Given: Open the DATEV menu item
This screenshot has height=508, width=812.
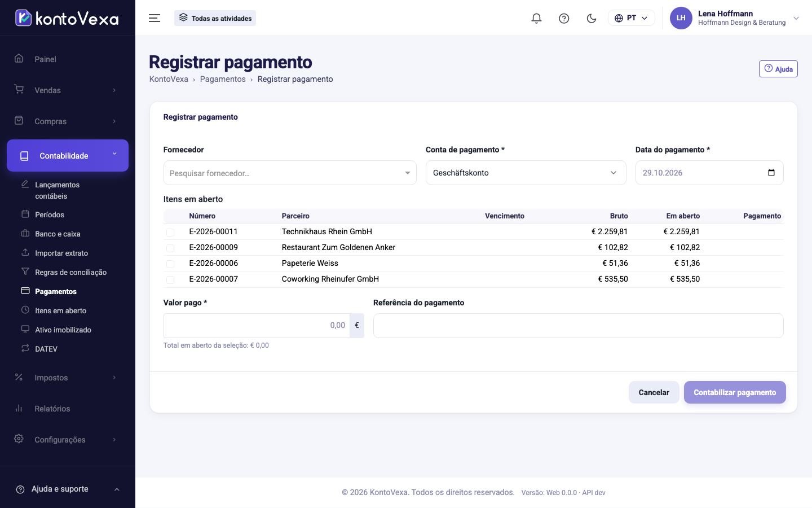Looking at the screenshot, I should [46, 349].
